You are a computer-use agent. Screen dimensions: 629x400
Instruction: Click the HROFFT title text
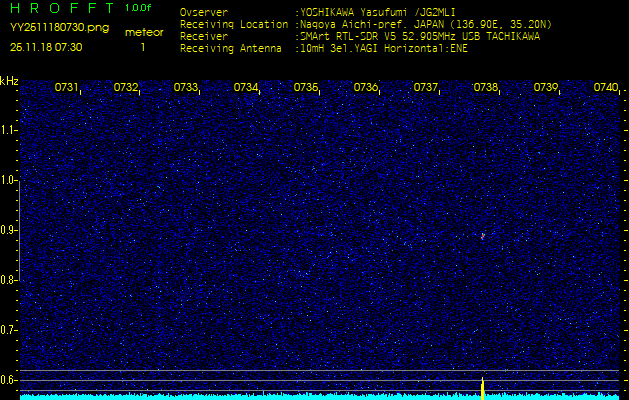point(62,8)
